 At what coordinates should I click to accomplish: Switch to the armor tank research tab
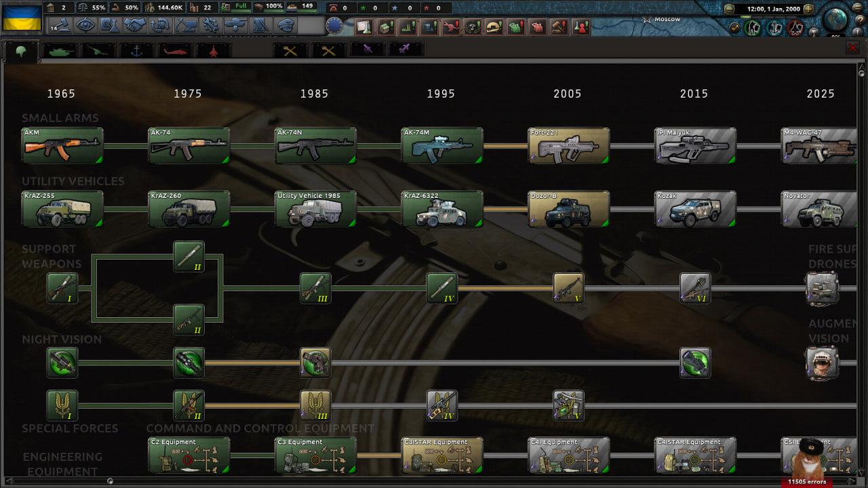[x=60, y=50]
